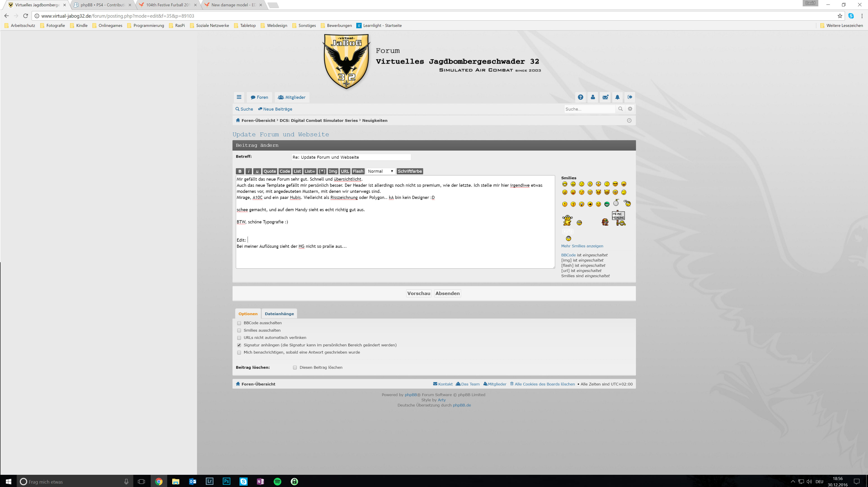This screenshot has height=487, width=868.
Task: Open the Mitglieder menu item
Action: (291, 97)
